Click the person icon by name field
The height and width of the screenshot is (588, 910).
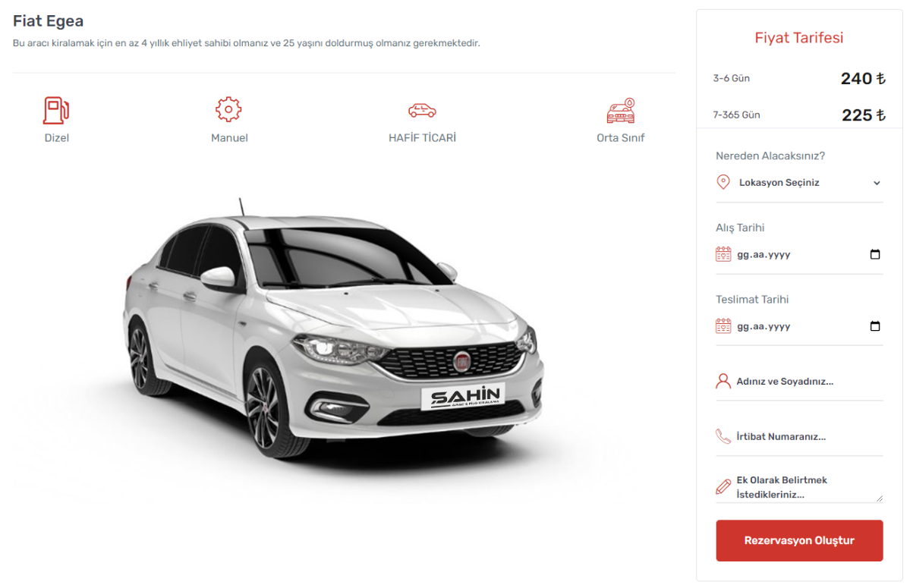(x=723, y=381)
